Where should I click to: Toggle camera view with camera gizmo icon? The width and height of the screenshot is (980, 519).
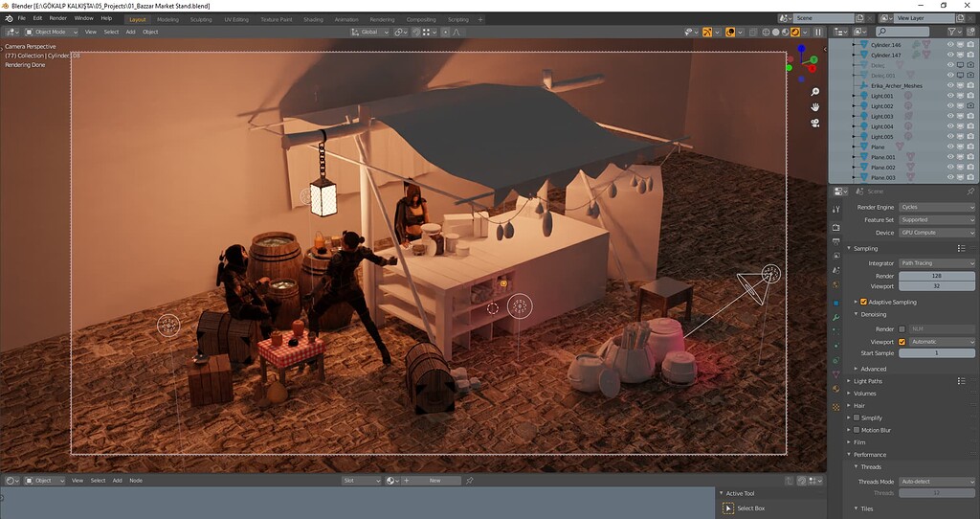pyautogui.click(x=815, y=124)
